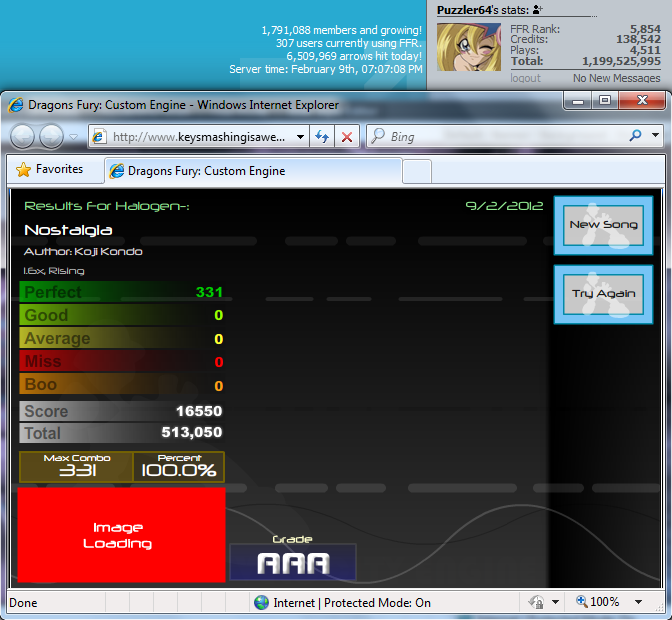
Task: Expand the search provider dropdown arrow
Action: 654,136
